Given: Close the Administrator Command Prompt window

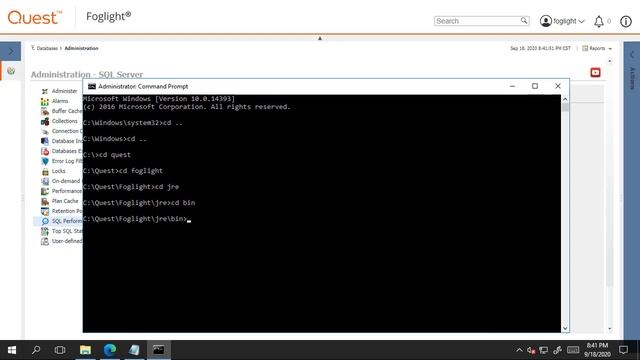Looking at the screenshot, I should (x=558, y=86).
